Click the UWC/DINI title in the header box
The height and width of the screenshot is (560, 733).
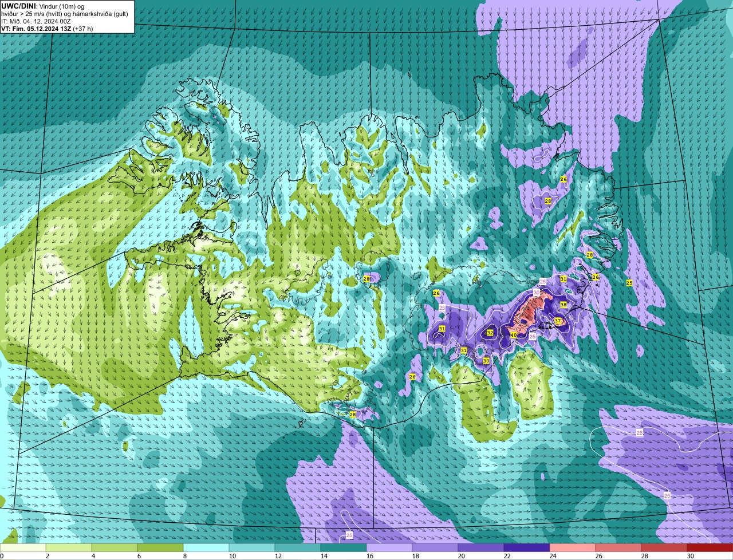(19, 6)
